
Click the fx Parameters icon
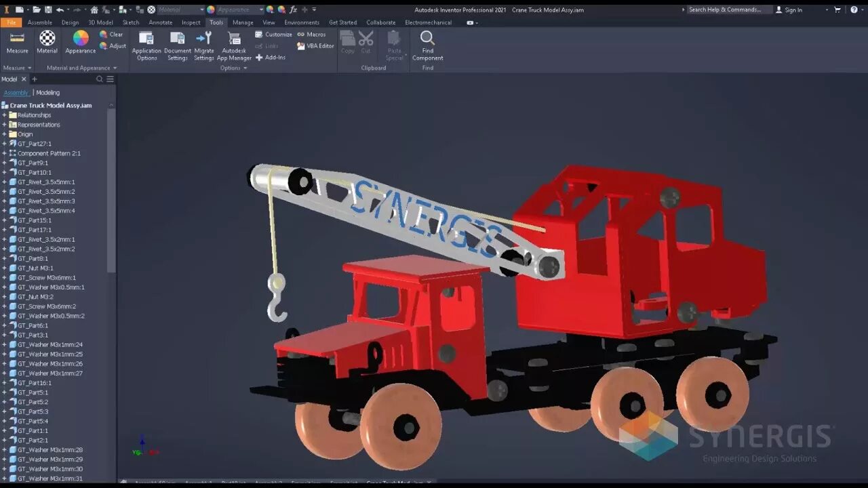click(x=293, y=9)
